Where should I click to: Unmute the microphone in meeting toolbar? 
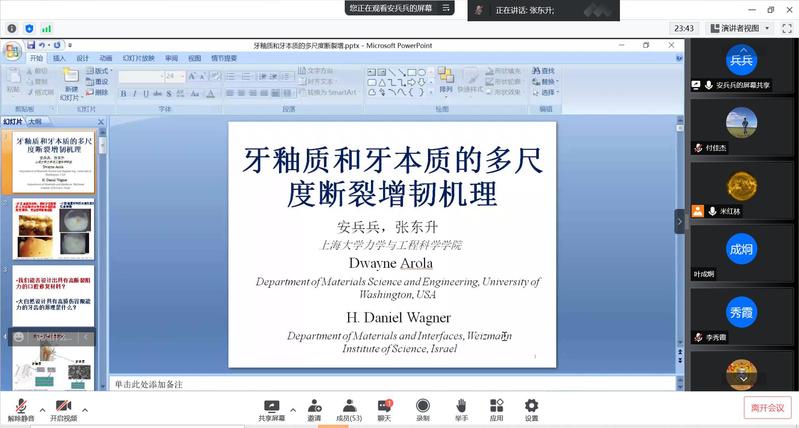click(19, 406)
